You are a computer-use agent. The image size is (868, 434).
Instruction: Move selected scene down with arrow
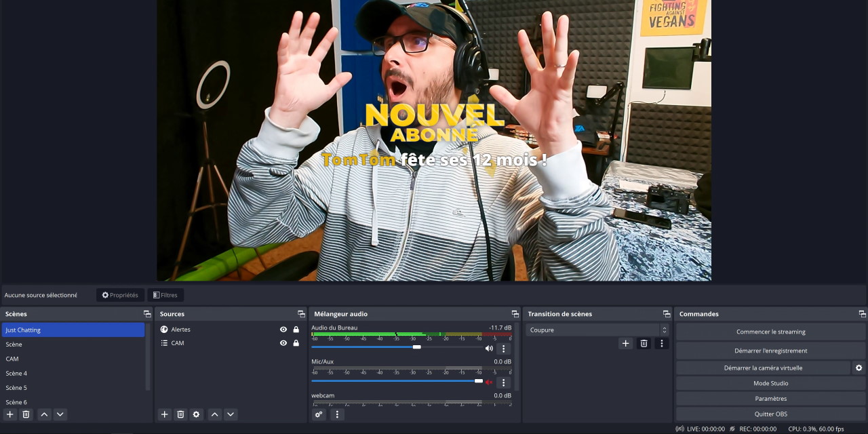(x=60, y=414)
